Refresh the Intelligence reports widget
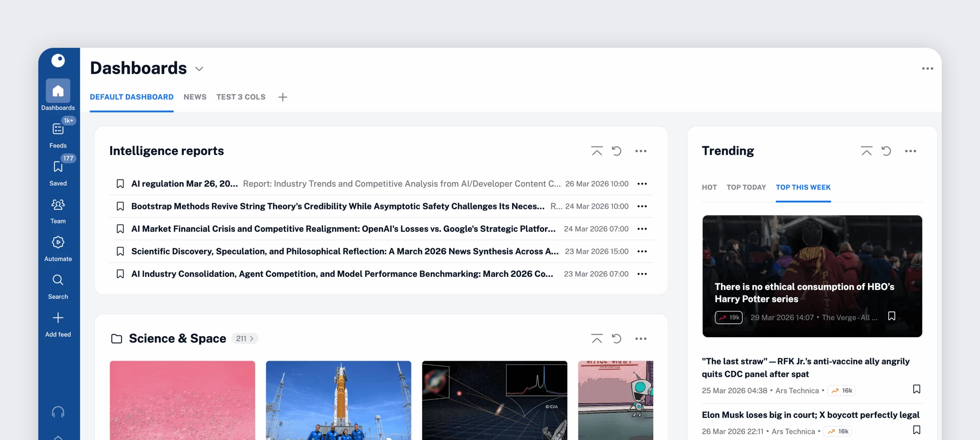 coord(617,151)
